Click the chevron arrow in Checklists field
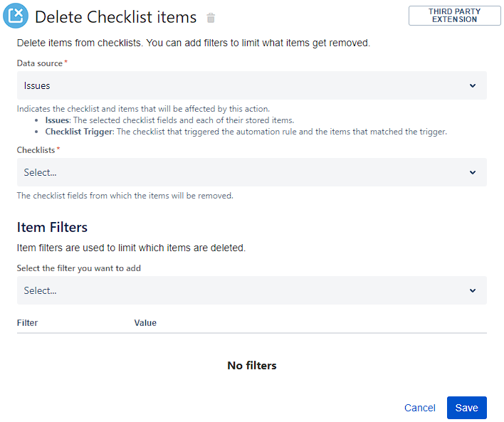Screen dimensions: 504x422 473,172
